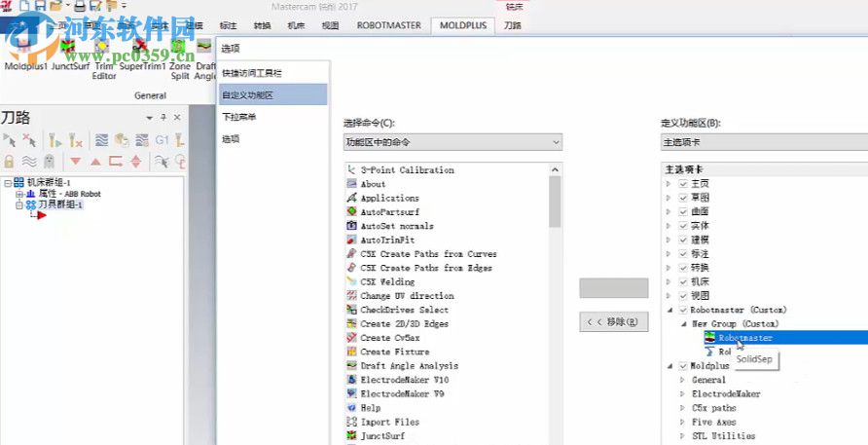
Task: Expand the ElectrodeMaker group
Action: (682, 393)
